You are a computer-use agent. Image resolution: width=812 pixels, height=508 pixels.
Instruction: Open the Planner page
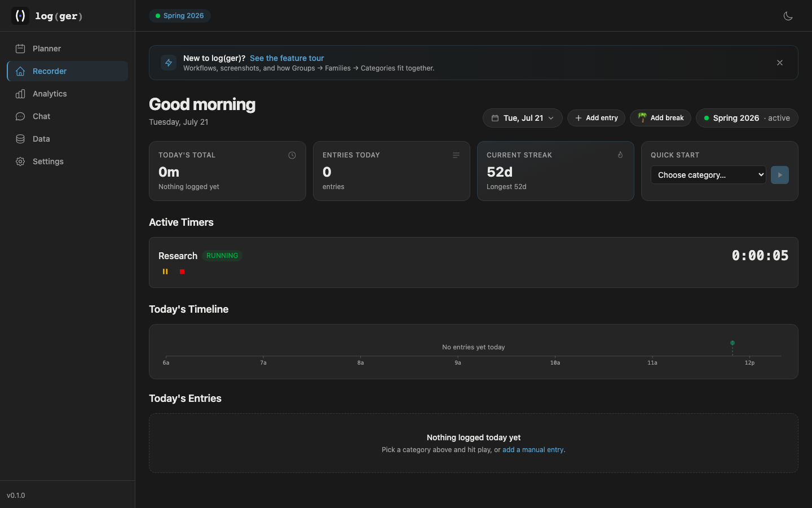68,49
